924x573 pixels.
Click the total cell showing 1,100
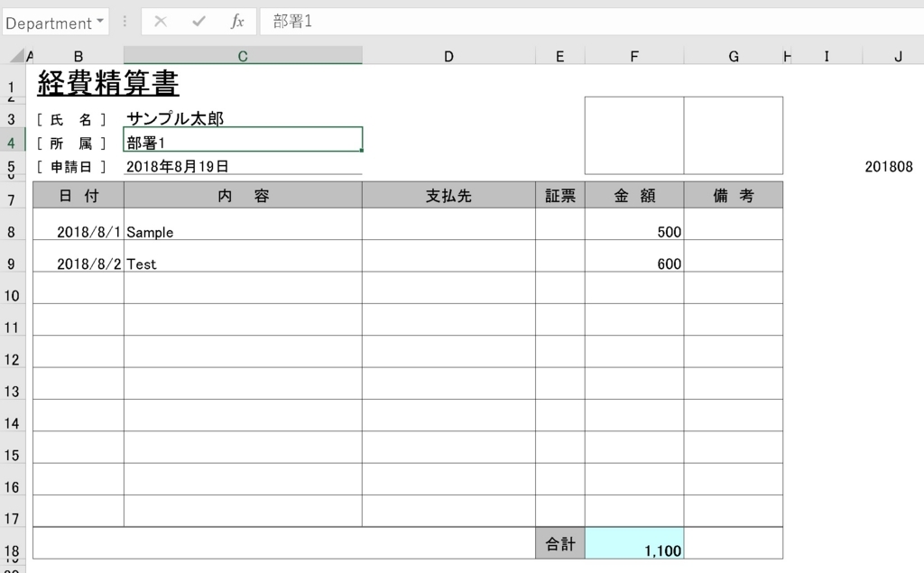[634, 543]
